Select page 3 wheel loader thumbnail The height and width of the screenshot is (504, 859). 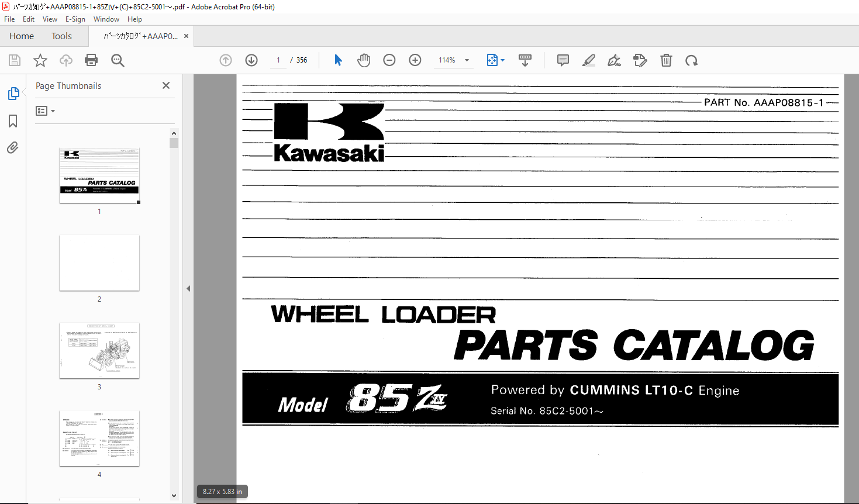click(99, 351)
